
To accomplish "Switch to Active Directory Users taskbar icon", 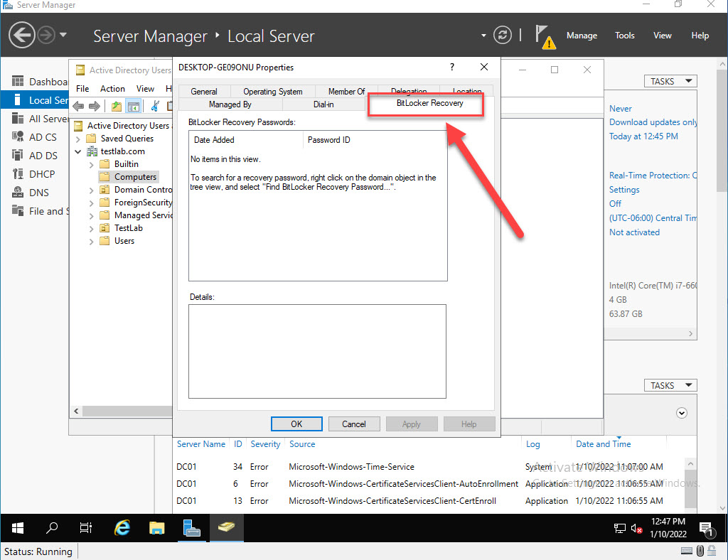I will [227, 527].
